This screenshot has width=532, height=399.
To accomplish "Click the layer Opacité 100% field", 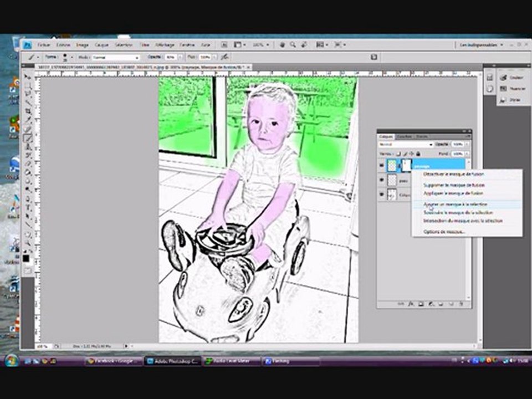I will click(458, 145).
